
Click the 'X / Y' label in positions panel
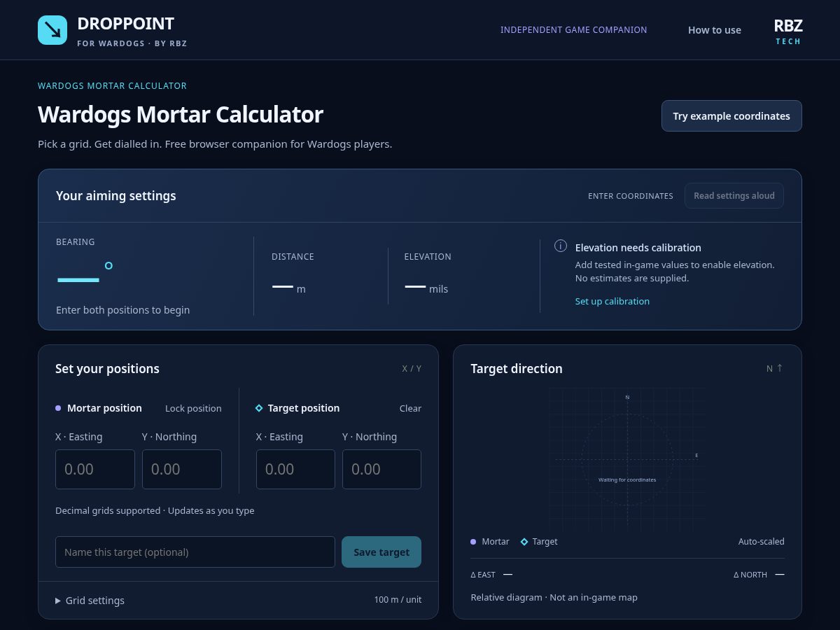coord(412,368)
